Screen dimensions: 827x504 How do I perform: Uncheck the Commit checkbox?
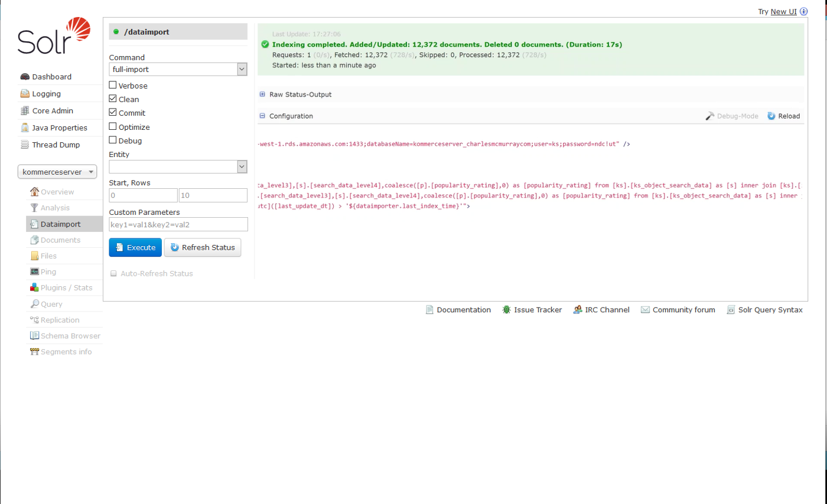point(113,112)
